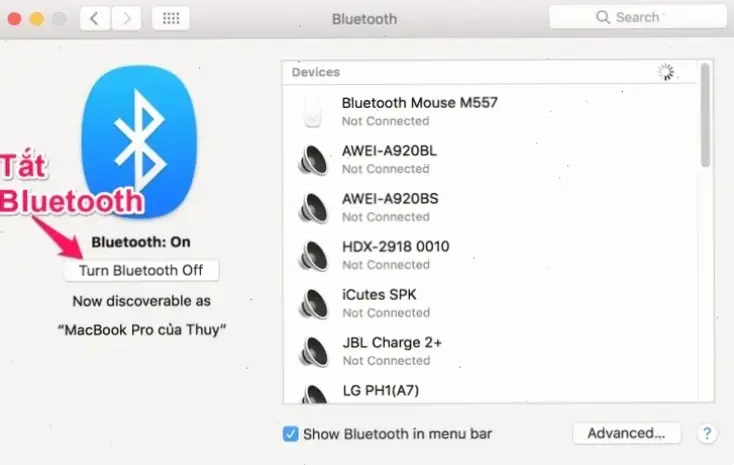The height and width of the screenshot is (465, 734).
Task: Minimize the window with yellow button
Action: coord(37,19)
